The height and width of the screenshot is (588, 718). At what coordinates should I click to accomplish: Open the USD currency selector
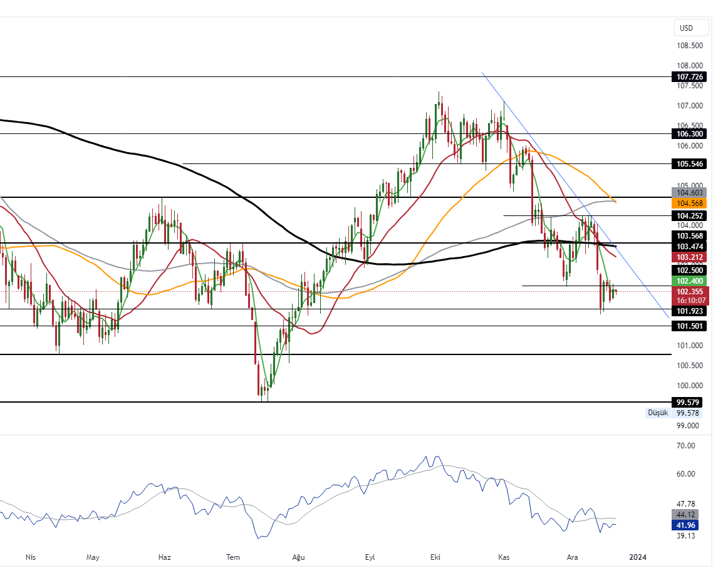[x=687, y=28]
